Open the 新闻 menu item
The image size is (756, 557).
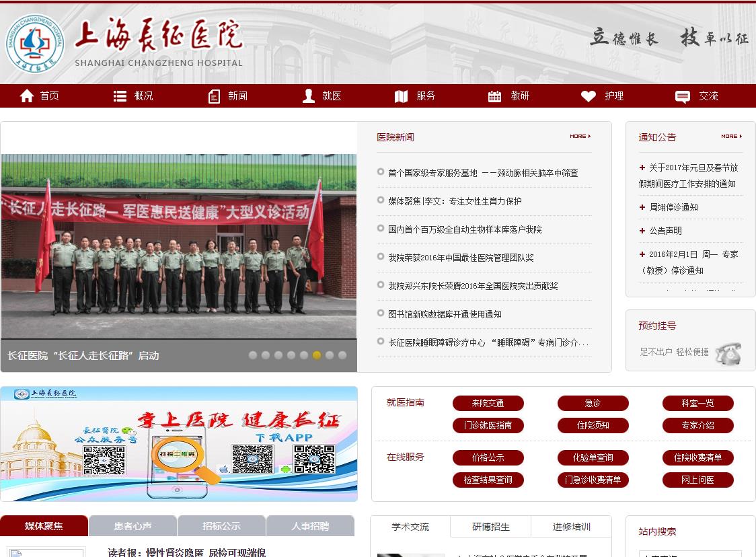click(237, 96)
